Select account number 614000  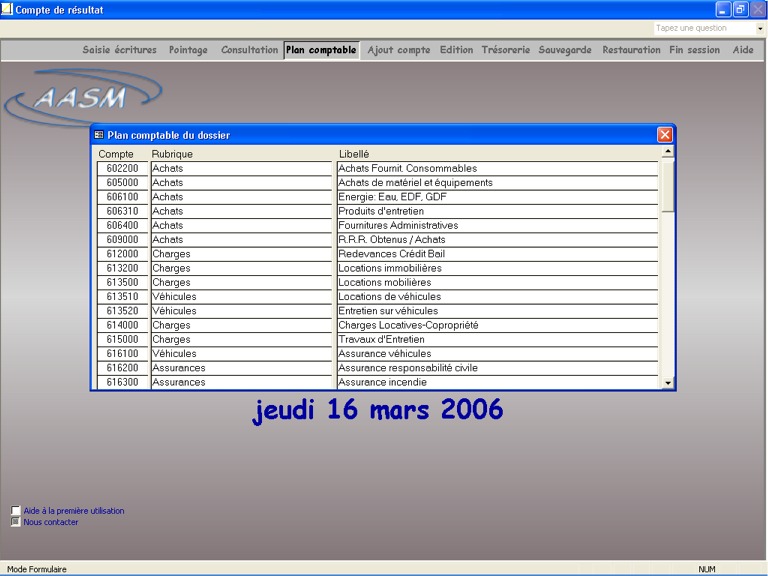(x=122, y=325)
